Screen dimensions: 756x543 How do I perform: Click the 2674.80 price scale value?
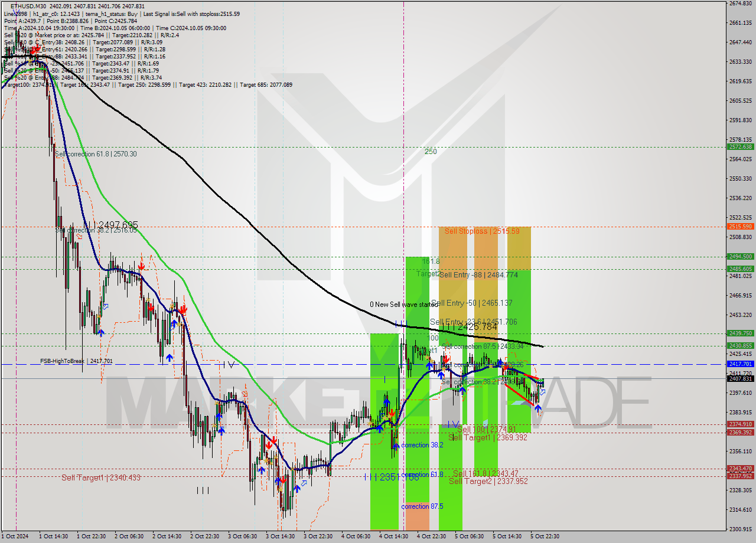[739, 4]
